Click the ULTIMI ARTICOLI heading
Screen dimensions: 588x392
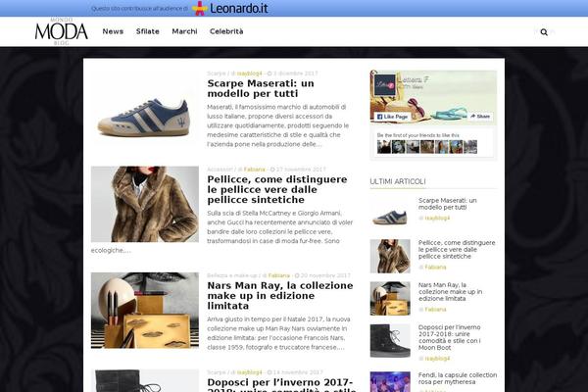point(398,181)
